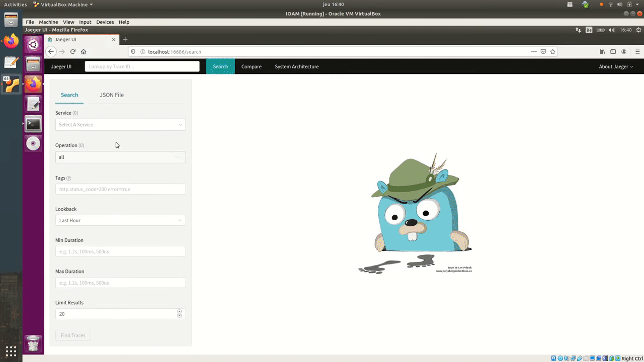Open page actions three-dot menu
This screenshot has height=362, width=644.
pyautogui.click(x=534, y=52)
